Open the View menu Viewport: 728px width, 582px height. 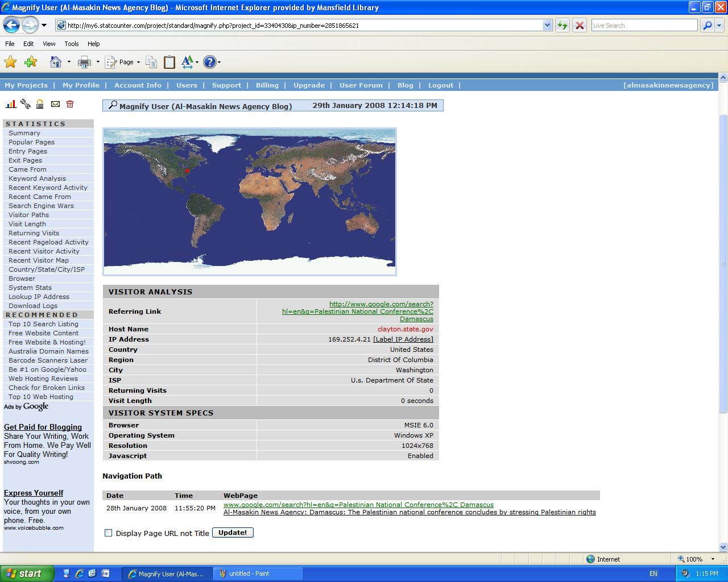(49, 44)
